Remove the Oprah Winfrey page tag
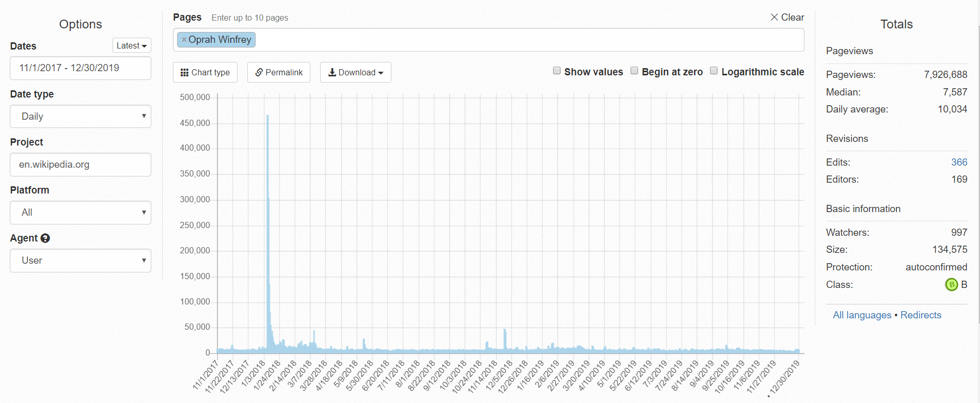This screenshot has width=980, height=403. click(x=184, y=40)
